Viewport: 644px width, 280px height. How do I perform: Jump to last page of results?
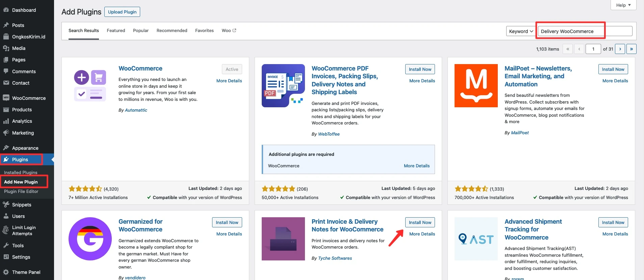coord(631,49)
